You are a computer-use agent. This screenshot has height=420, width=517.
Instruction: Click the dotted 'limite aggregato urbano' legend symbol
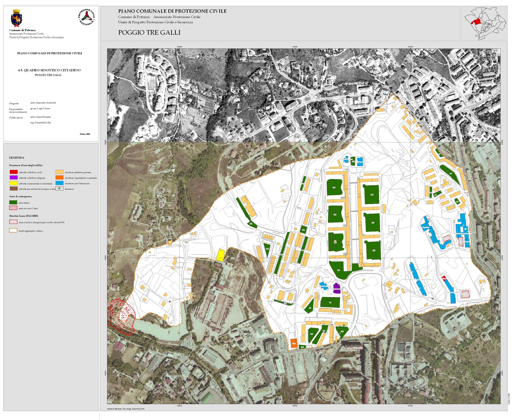pyautogui.click(x=13, y=231)
